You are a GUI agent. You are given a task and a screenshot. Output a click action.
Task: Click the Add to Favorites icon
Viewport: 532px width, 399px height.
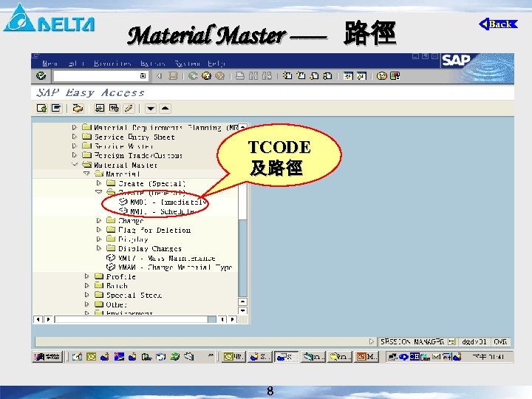pos(100,109)
